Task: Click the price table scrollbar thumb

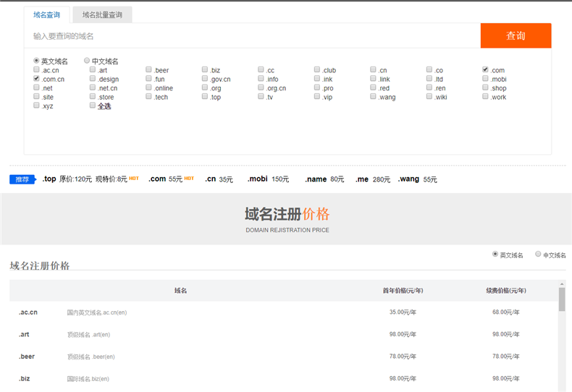Action: 562,299
